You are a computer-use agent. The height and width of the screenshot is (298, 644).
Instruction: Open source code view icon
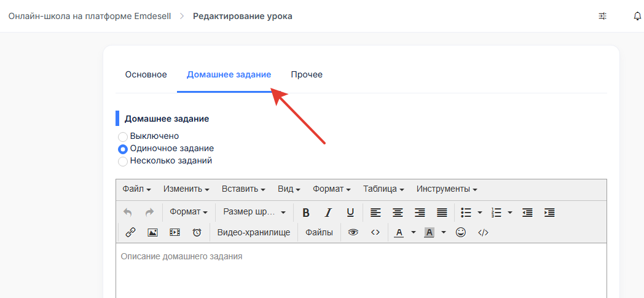375,232
